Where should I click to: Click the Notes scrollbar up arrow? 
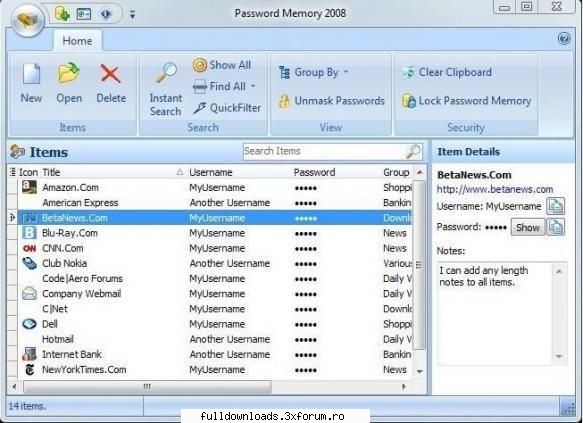[x=559, y=271]
